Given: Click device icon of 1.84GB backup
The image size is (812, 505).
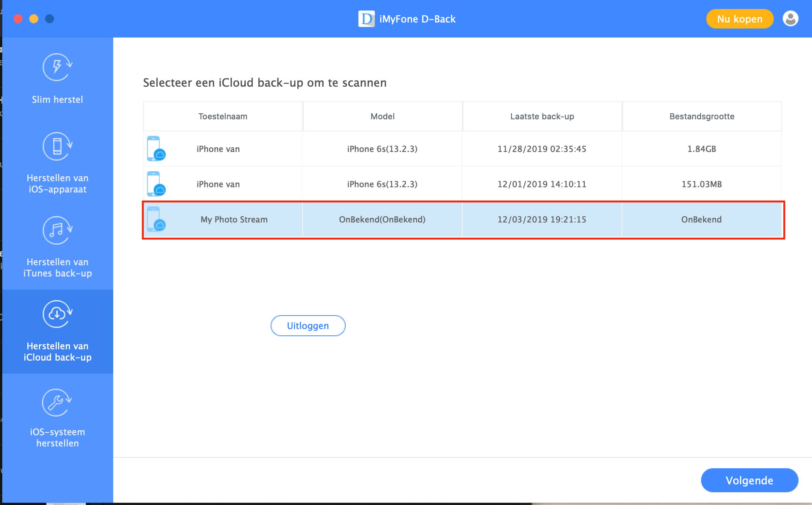Looking at the screenshot, I should (156, 149).
